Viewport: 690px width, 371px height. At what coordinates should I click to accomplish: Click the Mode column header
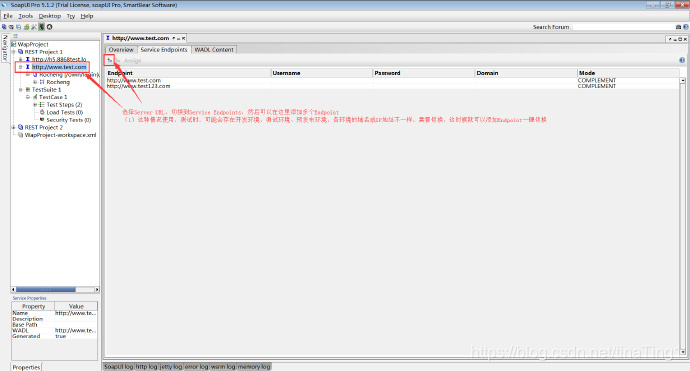coord(628,73)
